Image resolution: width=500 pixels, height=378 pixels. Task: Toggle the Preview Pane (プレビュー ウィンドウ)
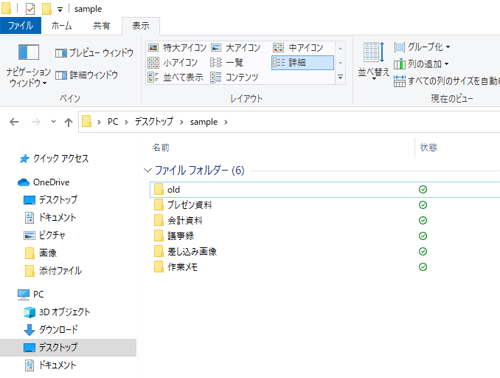click(x=94, y=53)
